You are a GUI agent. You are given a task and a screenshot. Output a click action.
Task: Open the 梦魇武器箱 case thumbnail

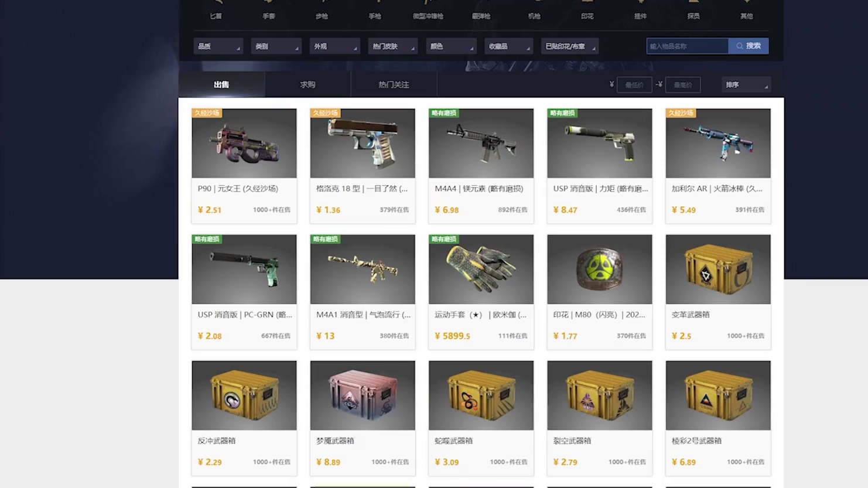pyautogui.click(x=363, y=395)
